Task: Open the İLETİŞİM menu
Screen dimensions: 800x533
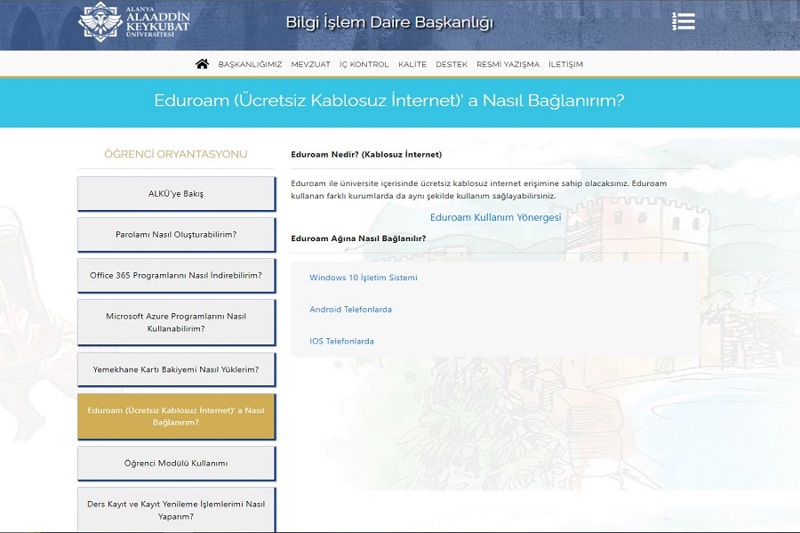Action: [x=566, y=64]
